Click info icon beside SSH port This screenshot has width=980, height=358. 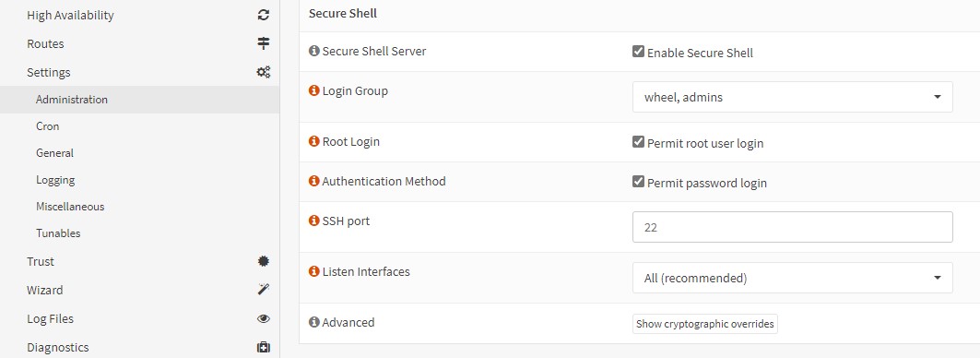click(x=314, y=221)
